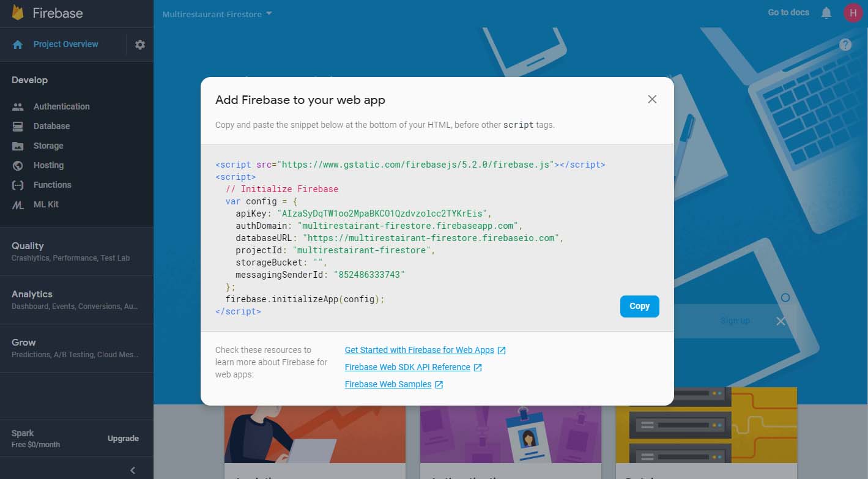The width and height of the screenshot is (868, 479).
Task: Click the Functions brackets icon
Action: (x=18, y=185)
